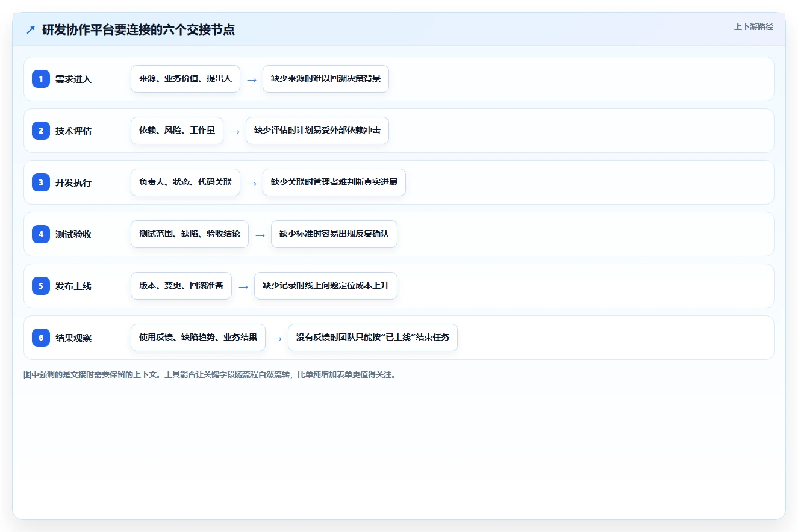This screenshot has width=798, height=532.
Task: Click the arrow in the 结果观察 row
Action: [x=277, y=338]
